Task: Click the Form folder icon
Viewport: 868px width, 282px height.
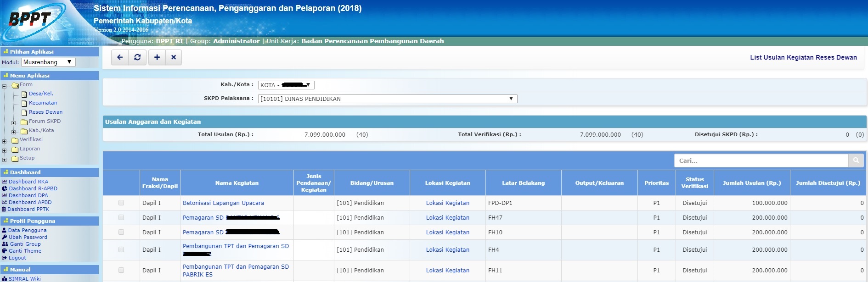Action: click(x=15, y=85)
